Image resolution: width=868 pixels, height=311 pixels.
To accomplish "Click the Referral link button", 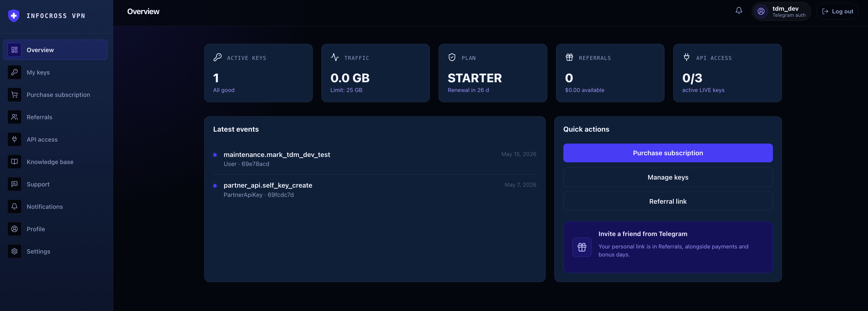I will point(668,201).
